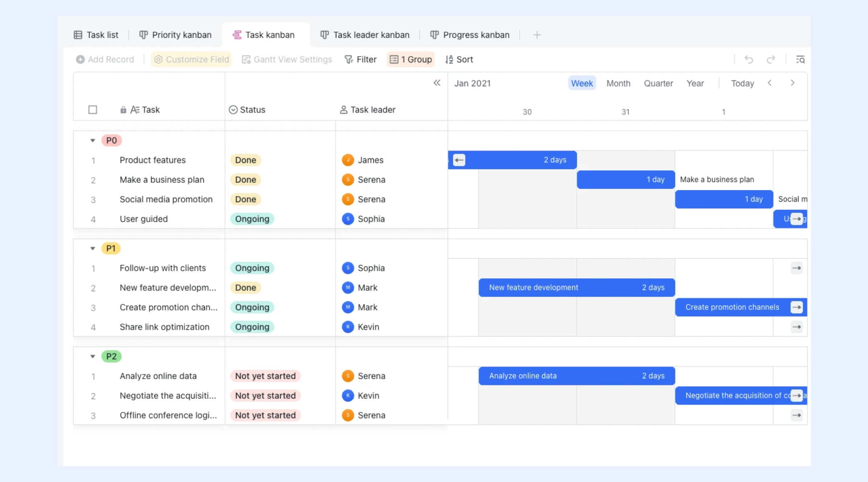Click the Product features task cell
The image size is (868, 482).
153,160
